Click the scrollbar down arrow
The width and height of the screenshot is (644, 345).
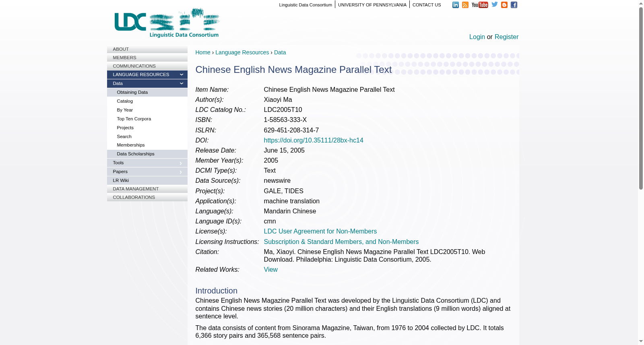[641, 341]
